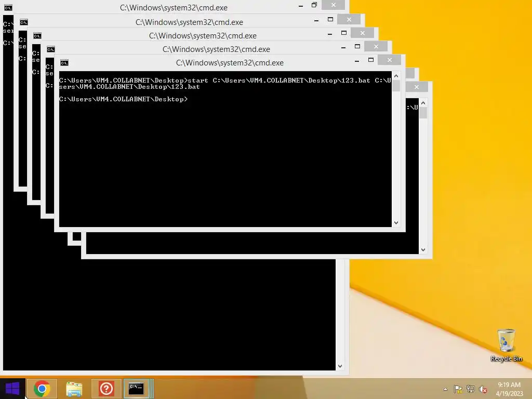Select the Recycle Bin desktop icon
The image size is (532, 399).
coord(506,345)
